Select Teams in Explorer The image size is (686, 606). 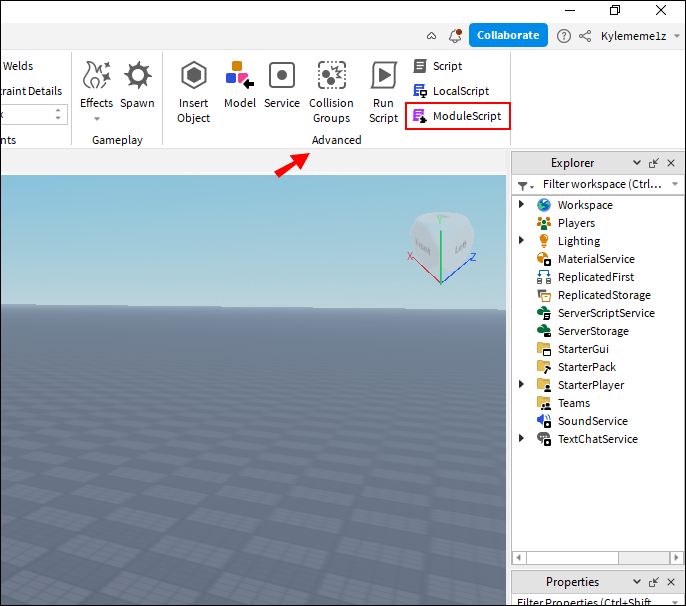pos(574,403)
